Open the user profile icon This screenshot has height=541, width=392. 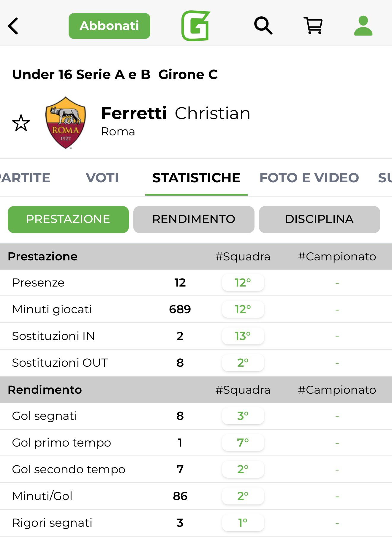click(363, 26)
